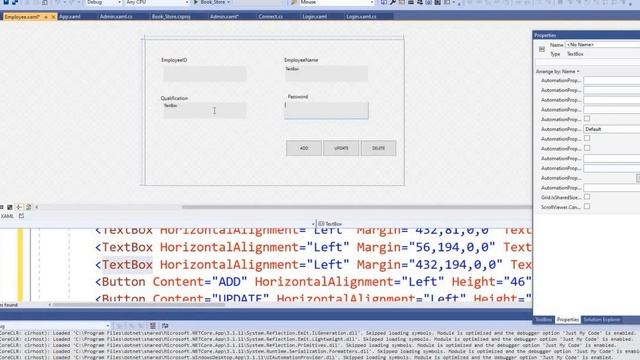Open the Debug configuration dropdown

(104, 2)
